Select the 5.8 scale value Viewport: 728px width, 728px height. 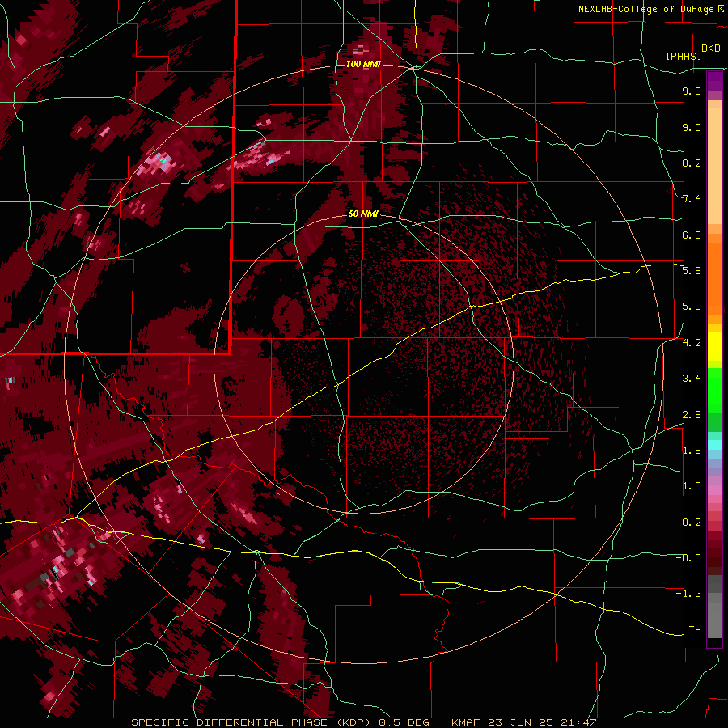click(x=692, y=271)
